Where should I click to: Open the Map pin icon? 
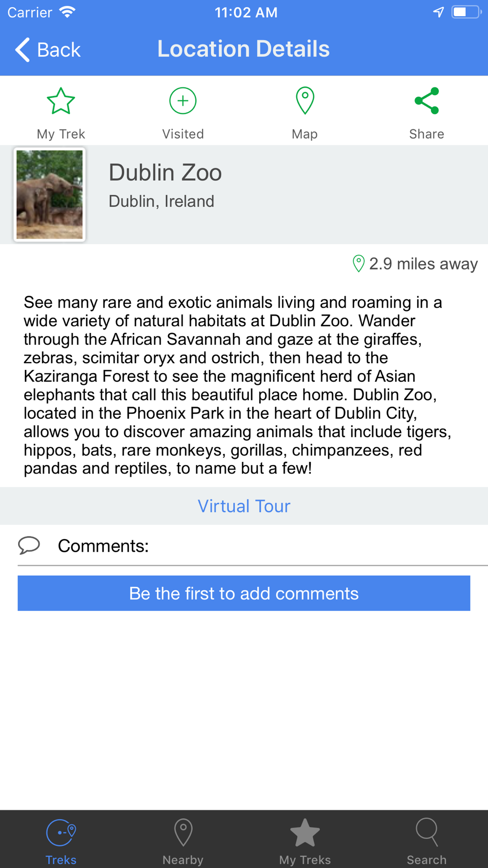pyautogui.click(x=305, y=101)
